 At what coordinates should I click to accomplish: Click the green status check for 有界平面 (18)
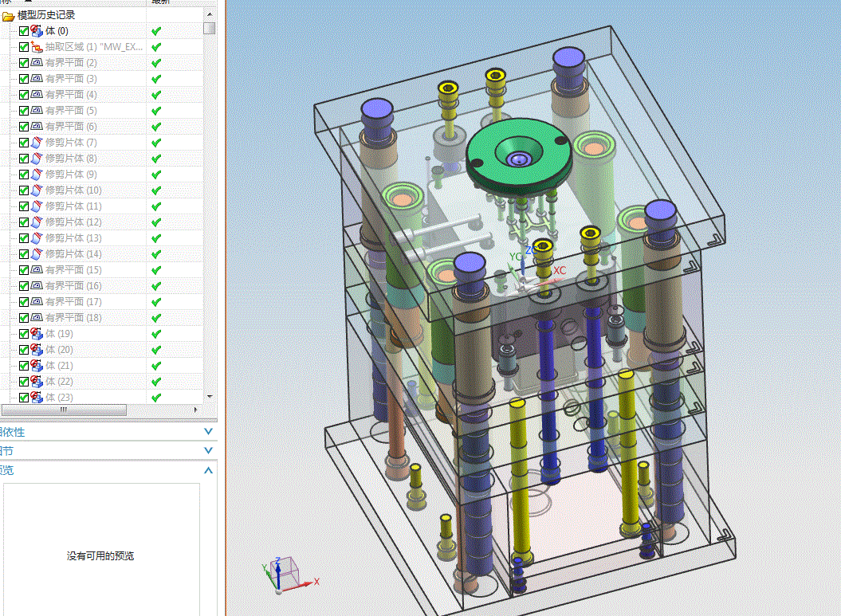[156, 318]
